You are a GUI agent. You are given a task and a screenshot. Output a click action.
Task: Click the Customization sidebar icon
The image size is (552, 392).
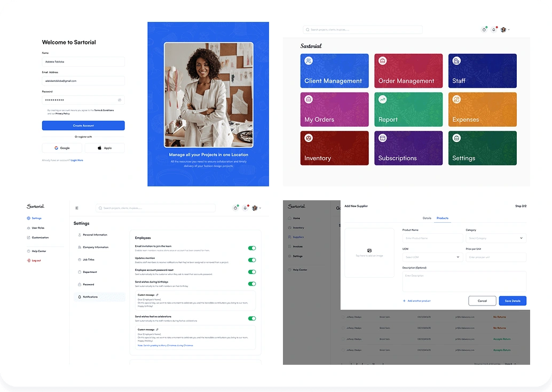pyautogui.click(x=29, y=237)
